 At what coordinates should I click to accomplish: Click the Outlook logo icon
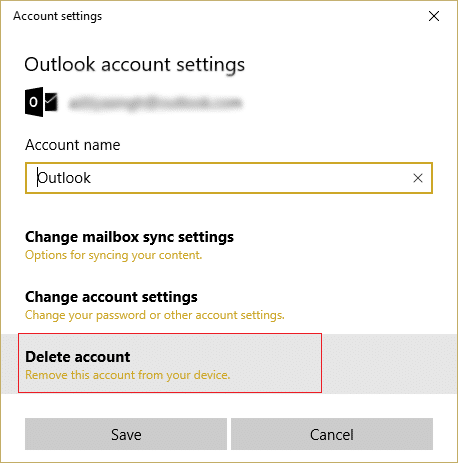(x=41, y=102)
